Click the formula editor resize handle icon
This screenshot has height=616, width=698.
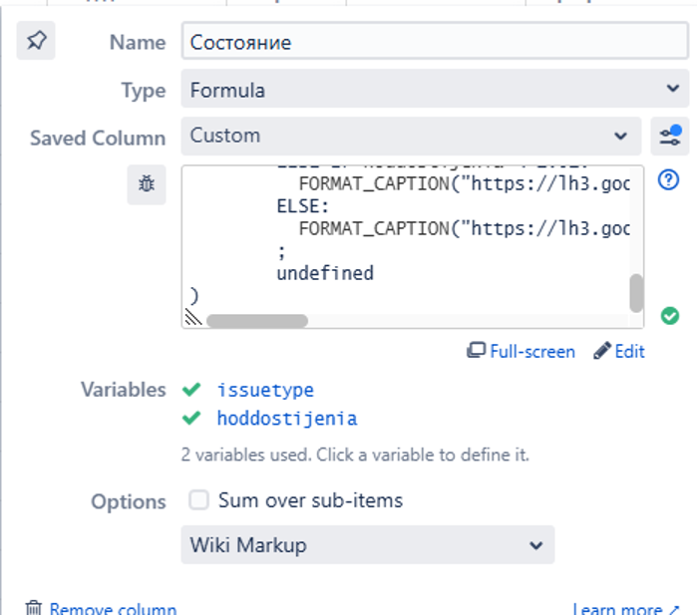tap(193, 317)
